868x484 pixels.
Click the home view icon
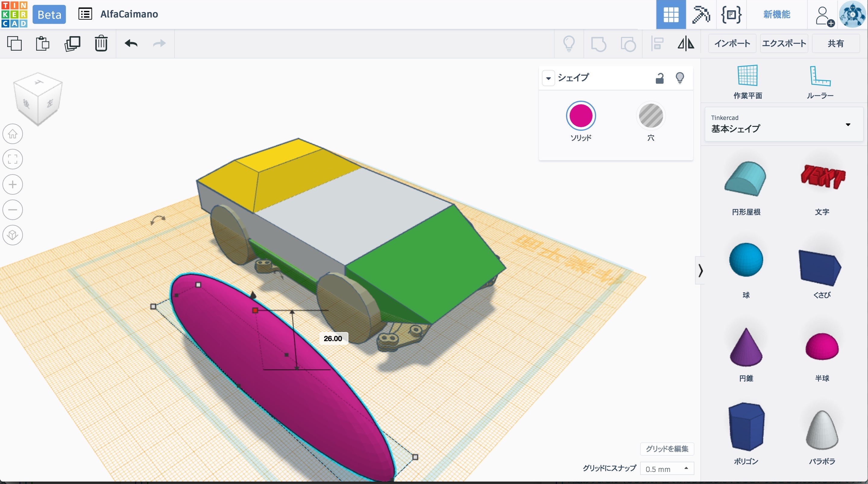[13, 134]
